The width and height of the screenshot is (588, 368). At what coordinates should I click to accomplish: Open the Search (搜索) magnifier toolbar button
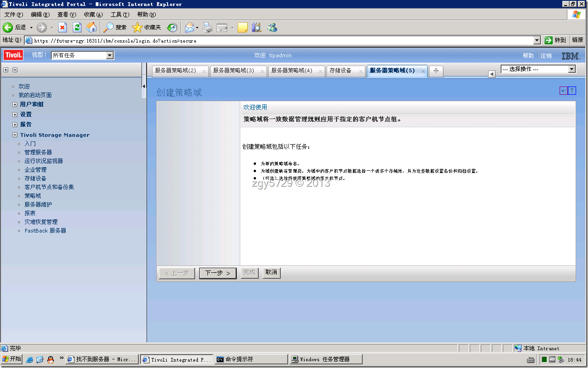[x=114, y=27]
